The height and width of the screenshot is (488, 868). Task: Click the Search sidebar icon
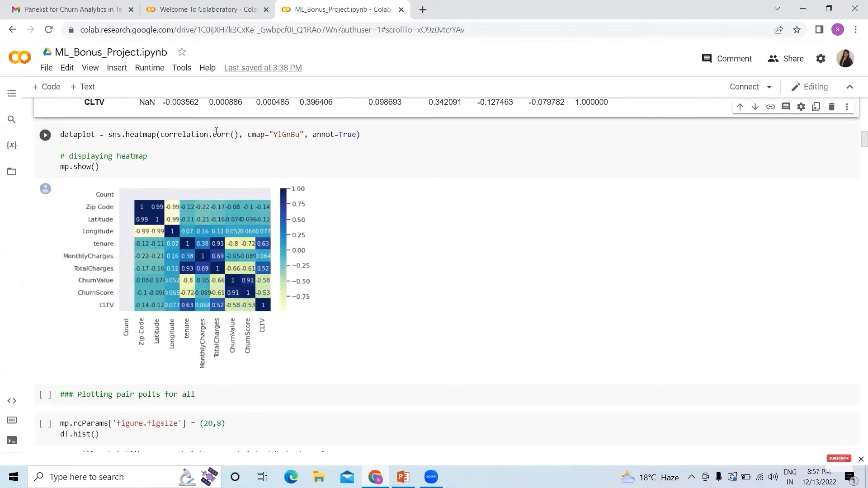coord(11,119)
